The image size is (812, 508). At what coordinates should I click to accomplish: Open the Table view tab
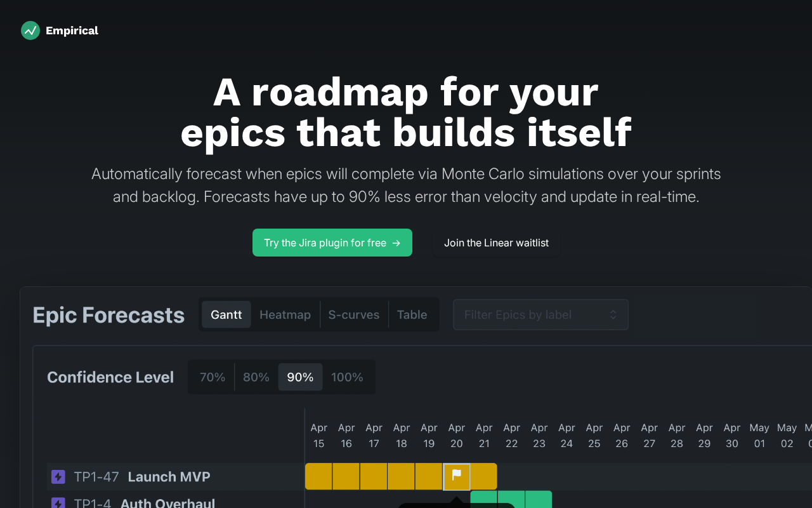[412, 315]
